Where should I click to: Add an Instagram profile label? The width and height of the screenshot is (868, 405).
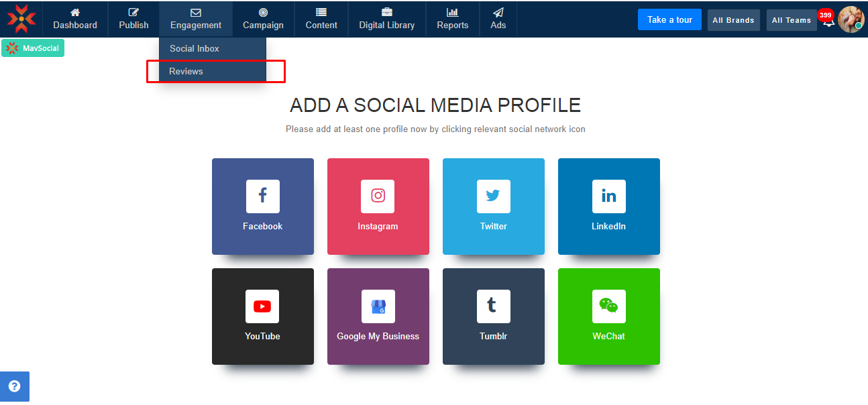point(378,226)
